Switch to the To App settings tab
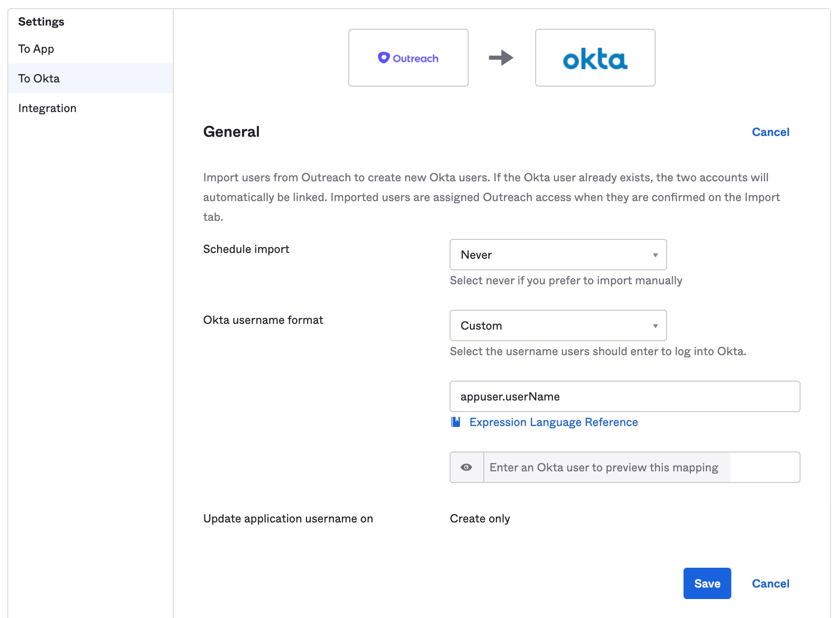Image resolution: width=840 pixels, height=618 pixels. (x=36, y=49)
